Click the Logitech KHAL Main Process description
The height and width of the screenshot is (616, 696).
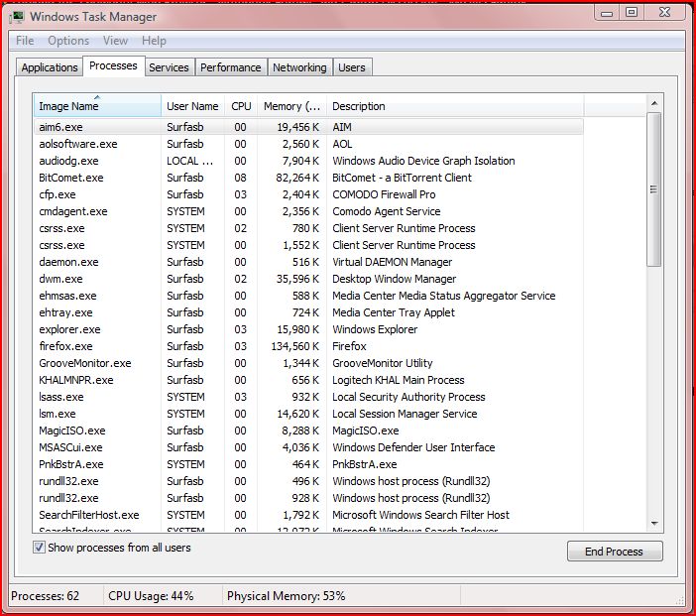coord(399,380)
